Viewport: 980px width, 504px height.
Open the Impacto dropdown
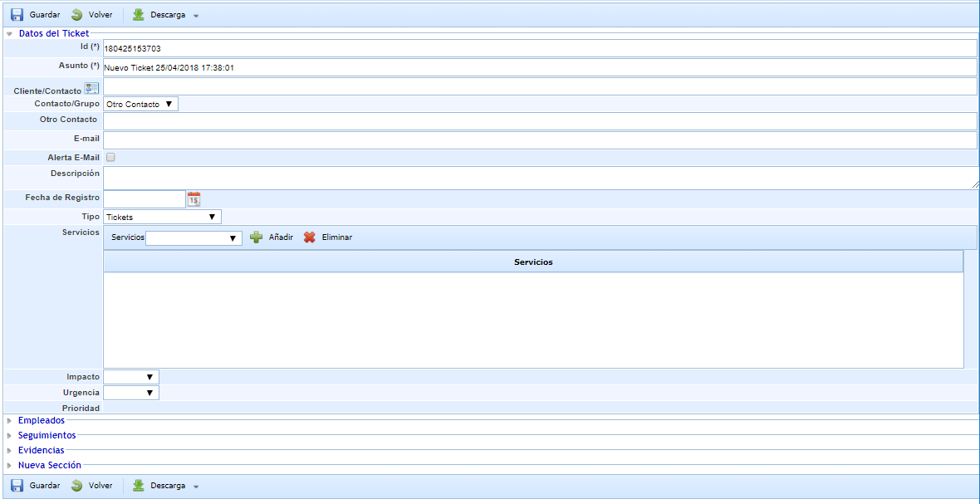click(131, 377)
